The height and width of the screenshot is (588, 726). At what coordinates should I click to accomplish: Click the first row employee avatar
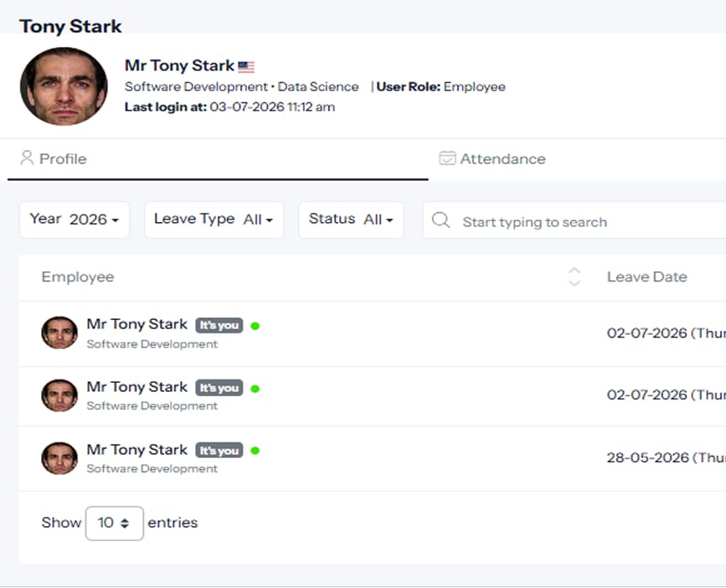(59, 333)
